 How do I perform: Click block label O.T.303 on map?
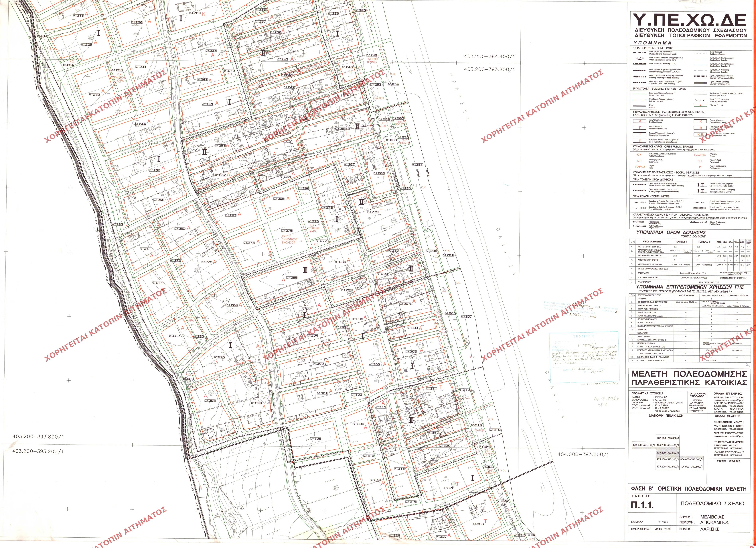tap(374, 365)
